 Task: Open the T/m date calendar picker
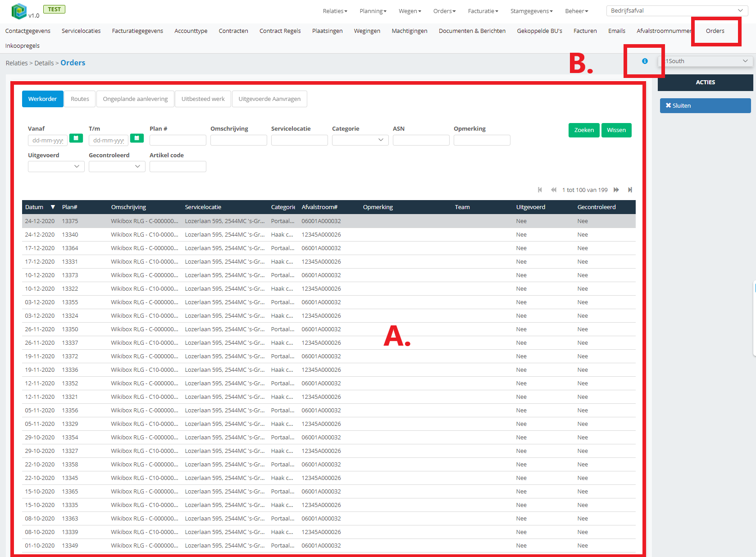pyautogui.click(x=137, y=138)
